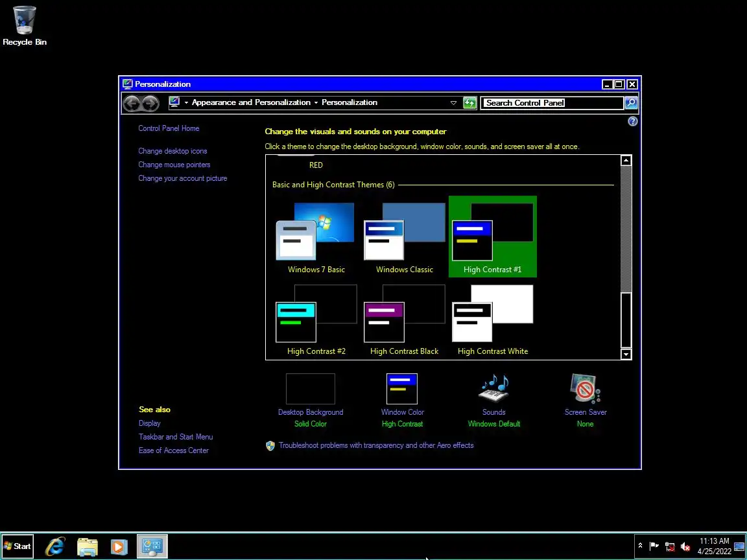Expand dropdown before Appearance and Personalization

click(x=186, y=103)
